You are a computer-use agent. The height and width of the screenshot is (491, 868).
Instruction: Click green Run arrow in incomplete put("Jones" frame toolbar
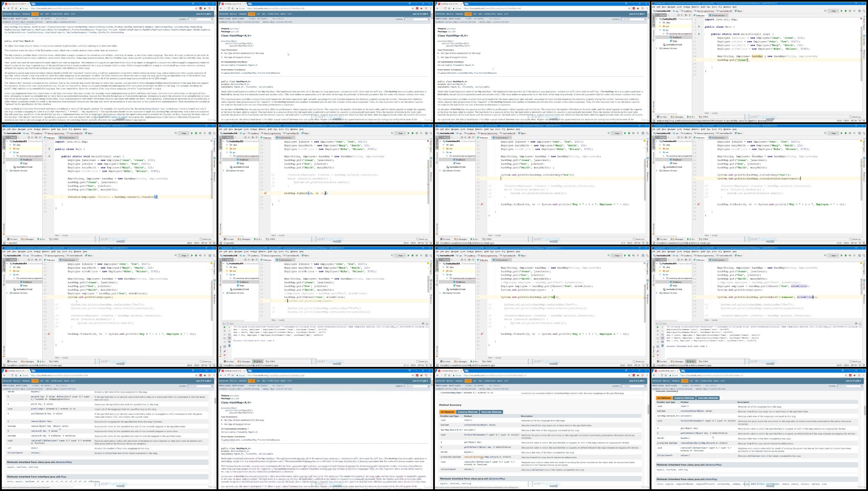pyautogui.click(x=842, y=11)
